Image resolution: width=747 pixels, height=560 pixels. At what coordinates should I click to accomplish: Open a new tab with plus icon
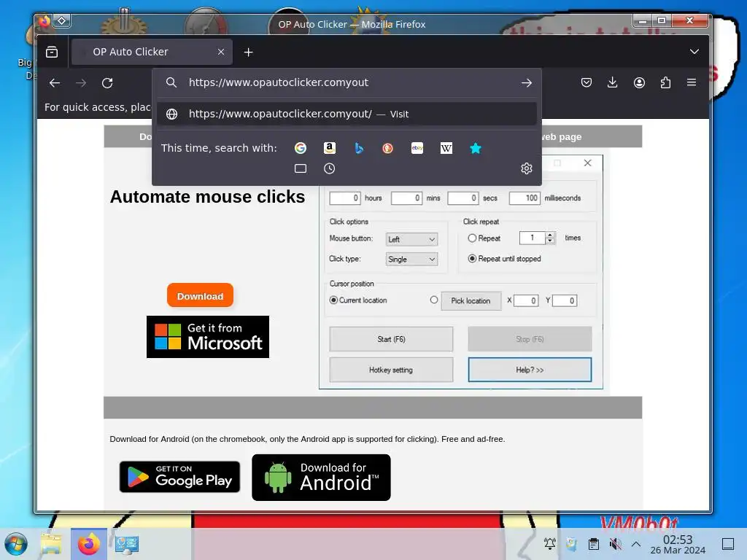[248, 52]
